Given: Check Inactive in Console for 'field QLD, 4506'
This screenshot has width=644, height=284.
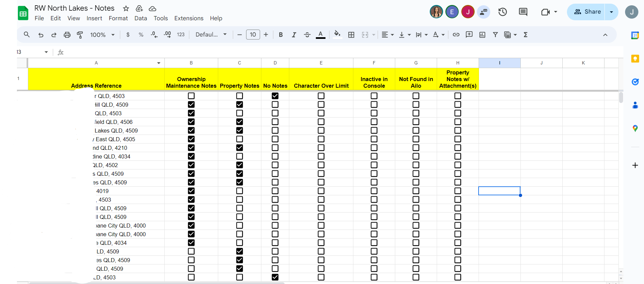Looking at the screenshot, I should point(374,122).
